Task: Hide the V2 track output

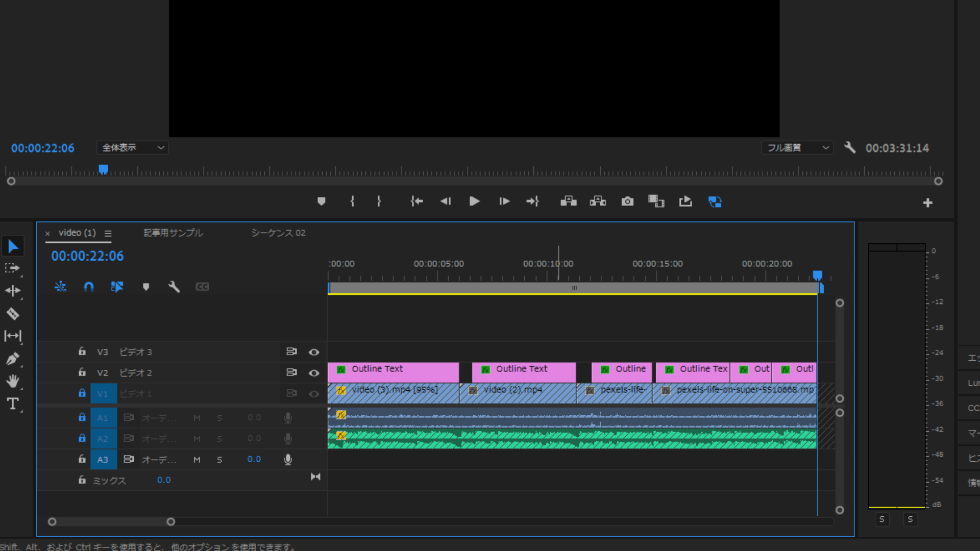Action: [x=314, y=373]
